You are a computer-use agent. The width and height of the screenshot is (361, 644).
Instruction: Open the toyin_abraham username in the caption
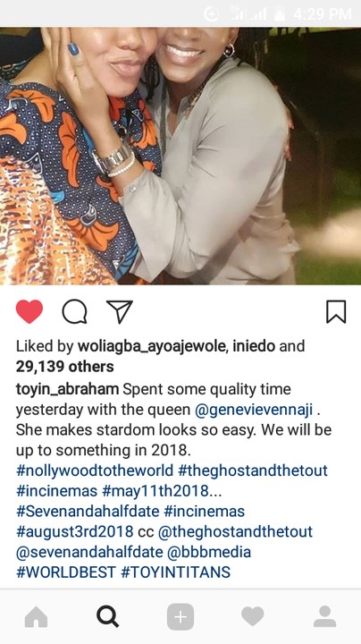coord(67,389)
